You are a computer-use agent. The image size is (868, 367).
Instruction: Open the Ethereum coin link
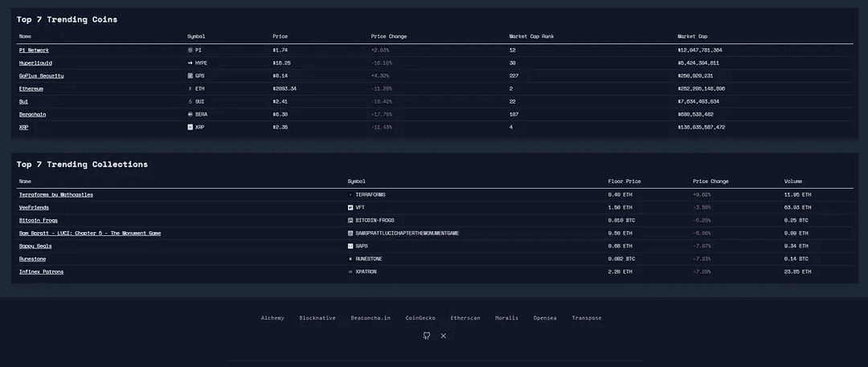click(31, 88)
